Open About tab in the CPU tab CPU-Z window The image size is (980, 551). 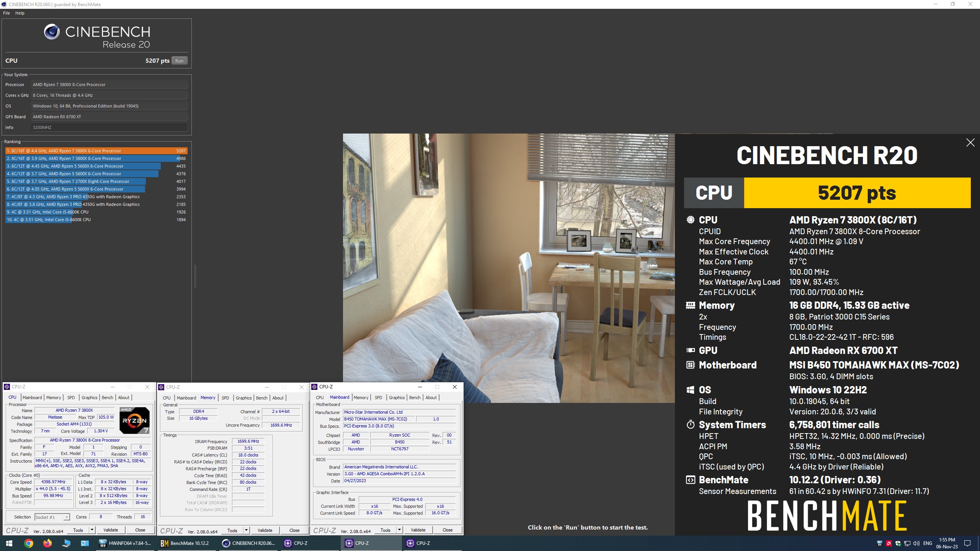124,398
